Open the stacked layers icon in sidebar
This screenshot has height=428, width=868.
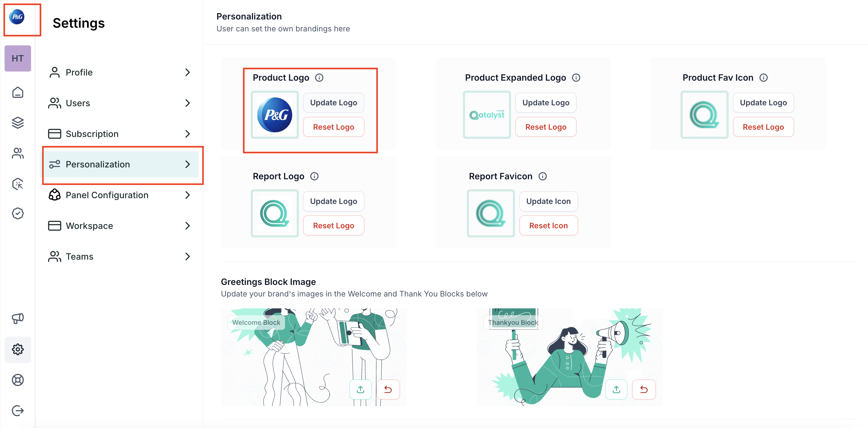click(x=18, y=123)
